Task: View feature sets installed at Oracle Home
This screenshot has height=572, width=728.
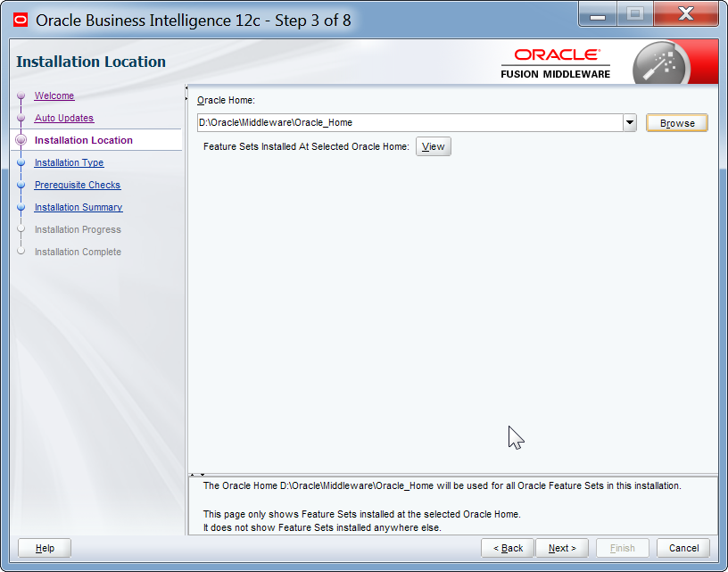Action: coord(434,146)
